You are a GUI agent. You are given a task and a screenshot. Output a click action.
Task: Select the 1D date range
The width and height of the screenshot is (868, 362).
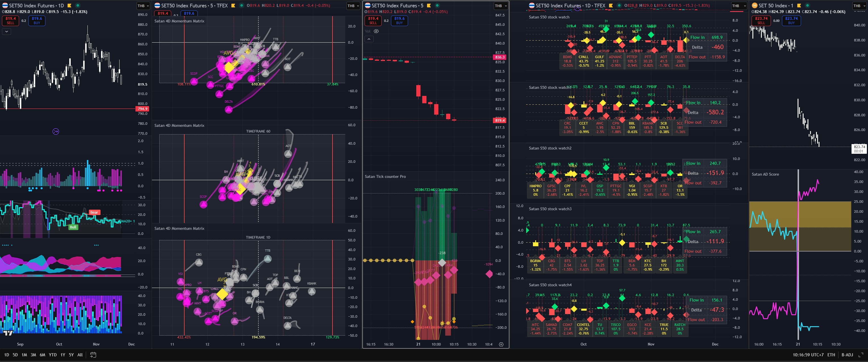tap(7, 355)
